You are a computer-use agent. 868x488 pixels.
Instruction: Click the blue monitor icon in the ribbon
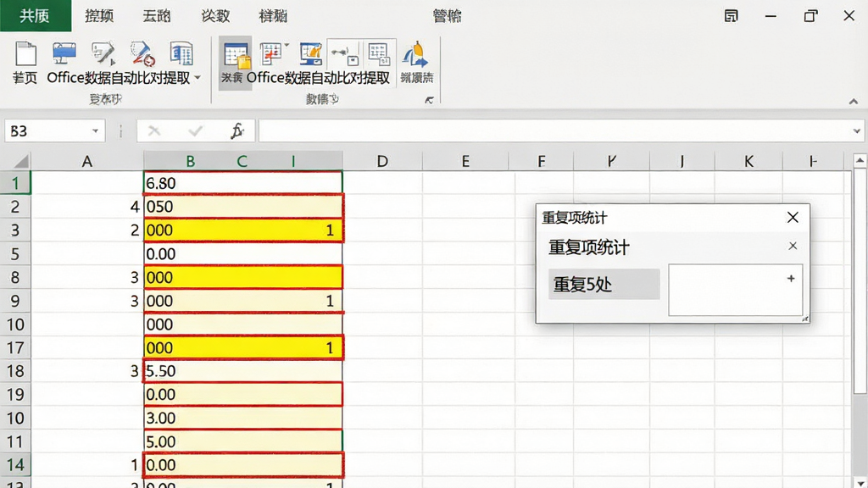pos(64,53)
